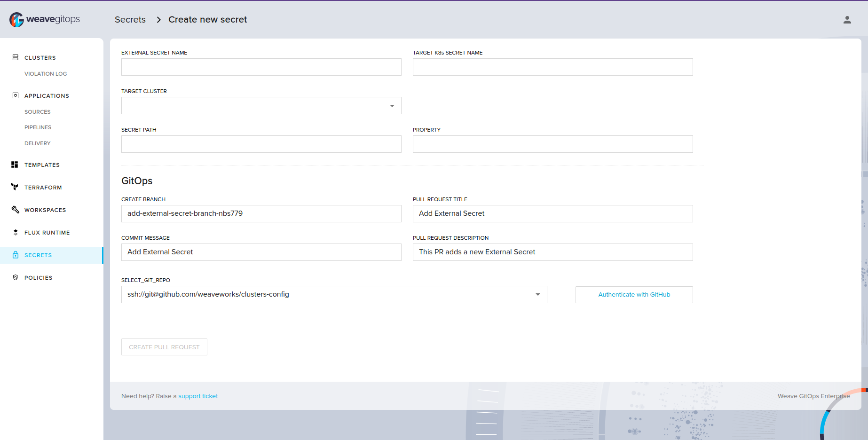Click the Weave GitOps logo

[45, 19]
